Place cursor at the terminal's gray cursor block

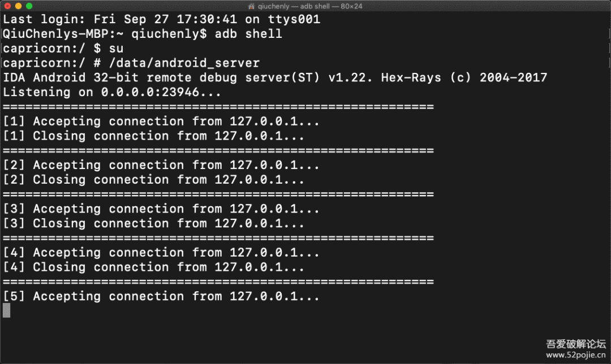coord(6,310)
